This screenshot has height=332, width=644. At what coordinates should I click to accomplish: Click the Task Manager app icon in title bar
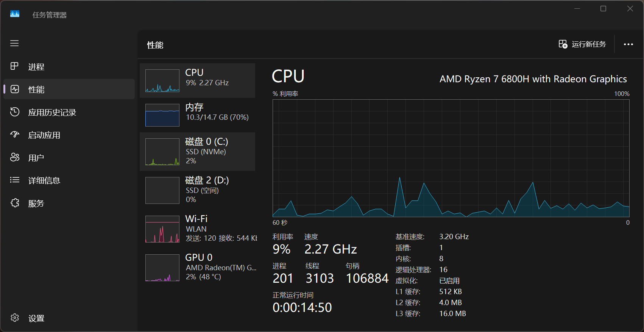point(15,14)
